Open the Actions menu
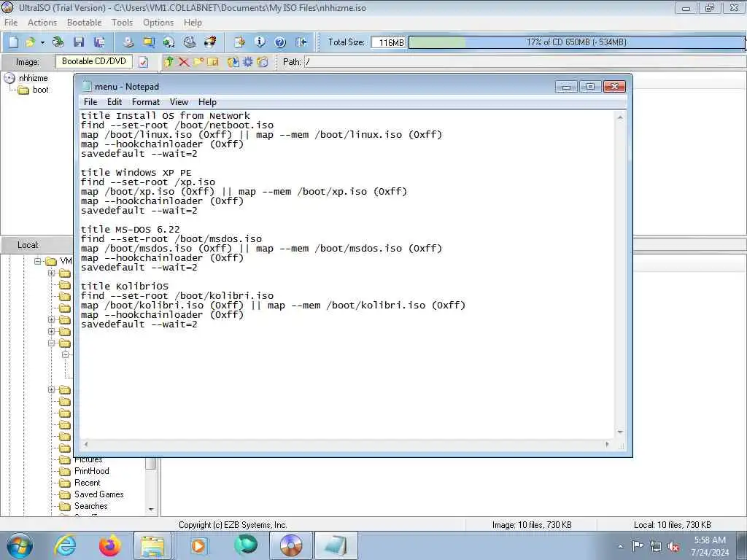747x560 pixels. (x=42, y=23)
